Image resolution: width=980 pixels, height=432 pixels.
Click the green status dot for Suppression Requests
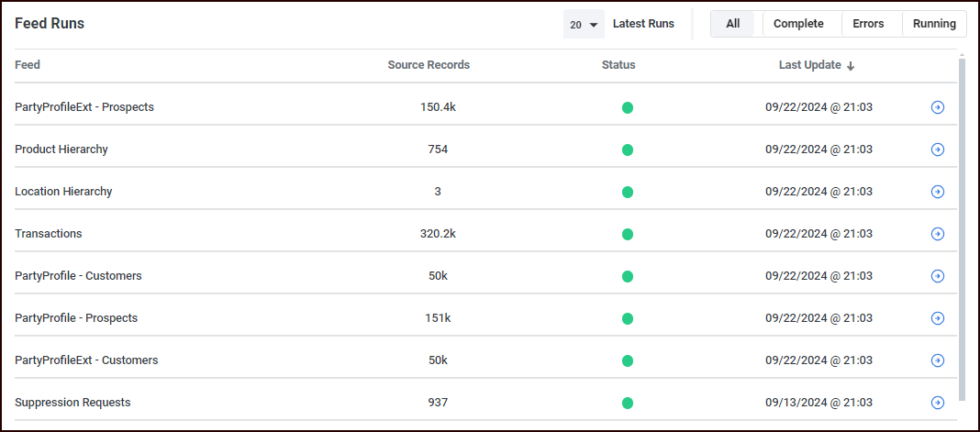pos(628,403)
